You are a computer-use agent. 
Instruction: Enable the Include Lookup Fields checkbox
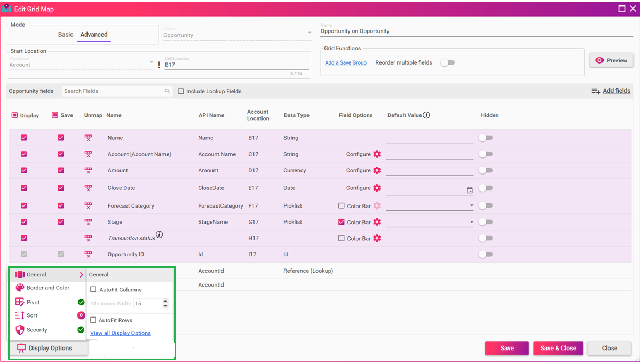click(x=181, y=91)
